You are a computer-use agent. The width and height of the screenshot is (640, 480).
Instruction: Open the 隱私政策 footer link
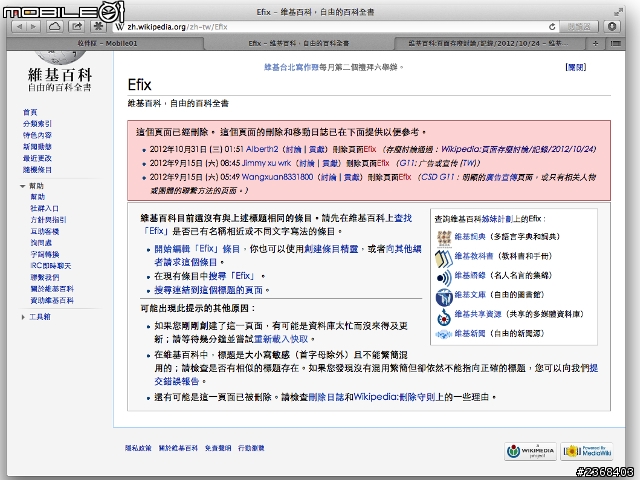tap(138, 448)
